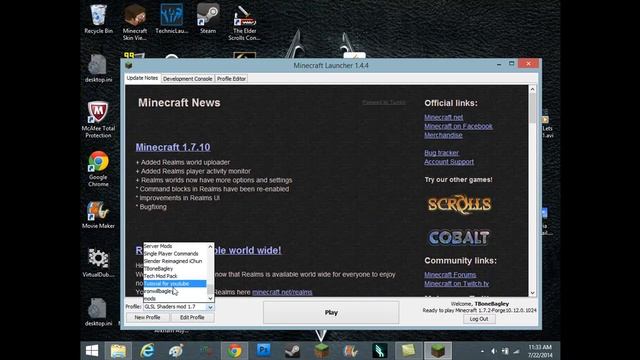Select the TechnicLauncher desktop icon
This screenshot has width=640, height=360.
coord(171,19)
